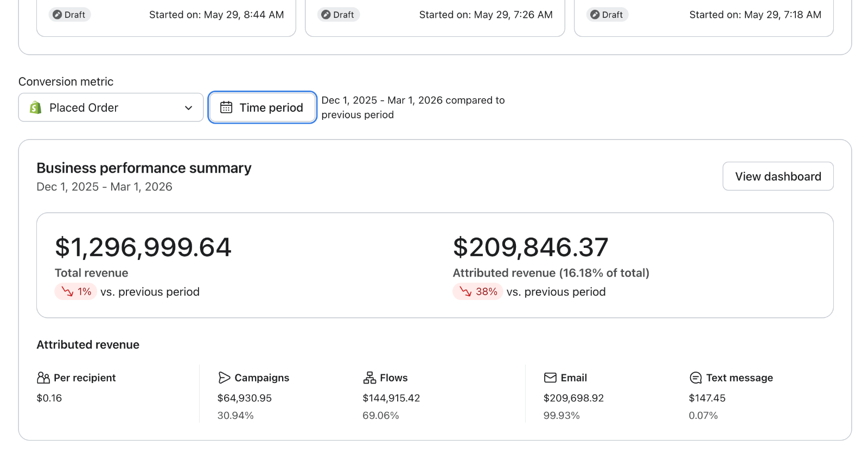Click the Flows hierarchy icon

pos(369,378)
